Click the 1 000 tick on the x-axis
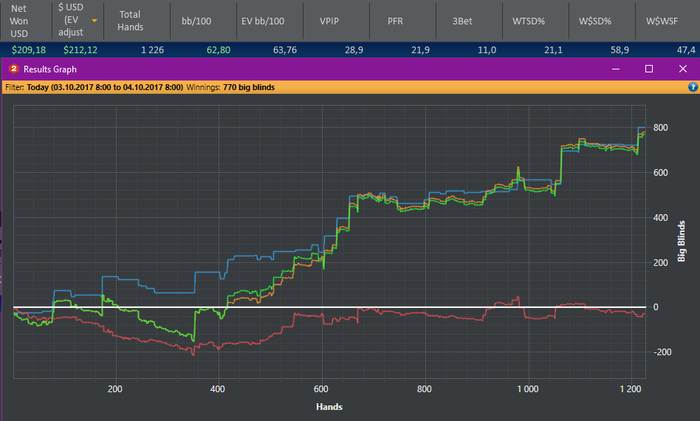The image size is (700, 421). click(528, 389)
